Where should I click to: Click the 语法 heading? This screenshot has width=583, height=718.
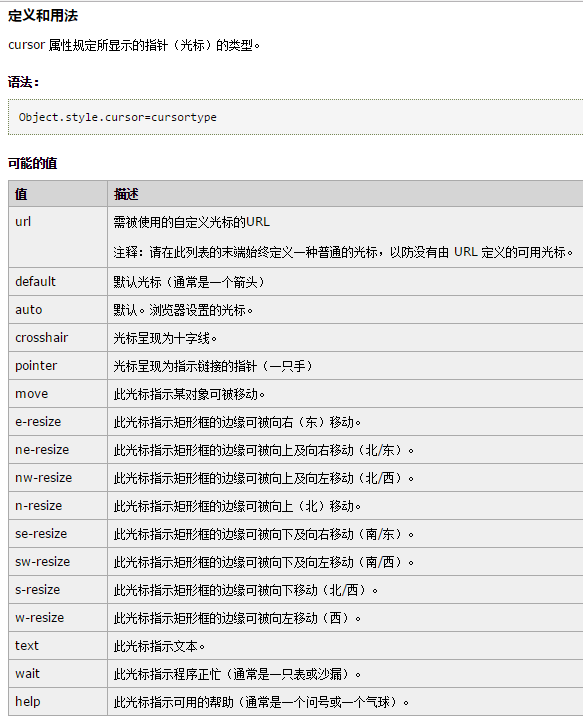tap(23, 82)
